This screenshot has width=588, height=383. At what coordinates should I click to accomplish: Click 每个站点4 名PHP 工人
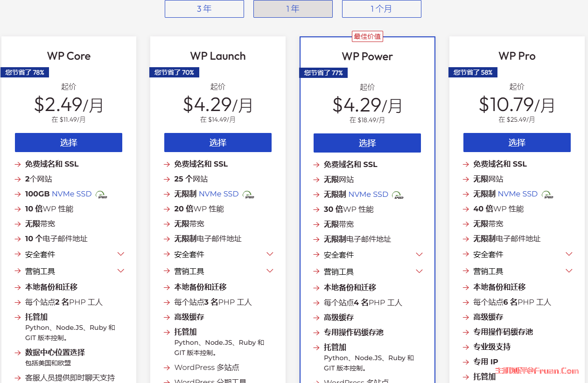coord(363,303)
